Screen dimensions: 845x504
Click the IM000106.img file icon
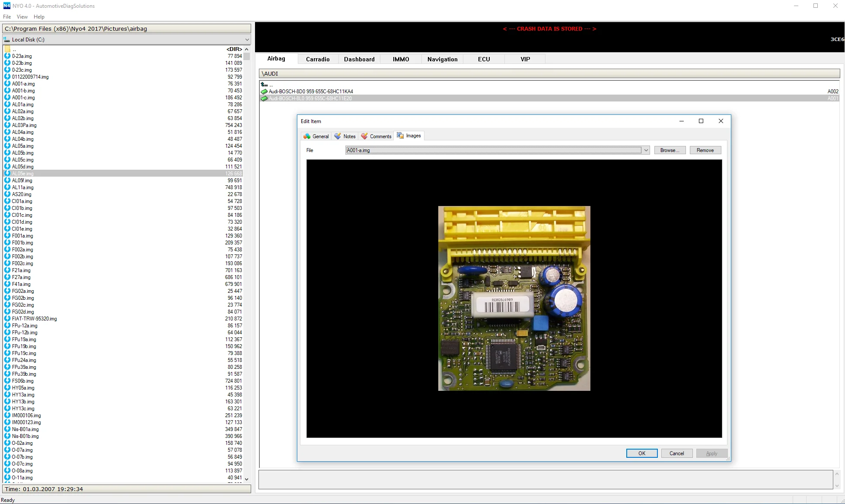(x=7, y=415)
